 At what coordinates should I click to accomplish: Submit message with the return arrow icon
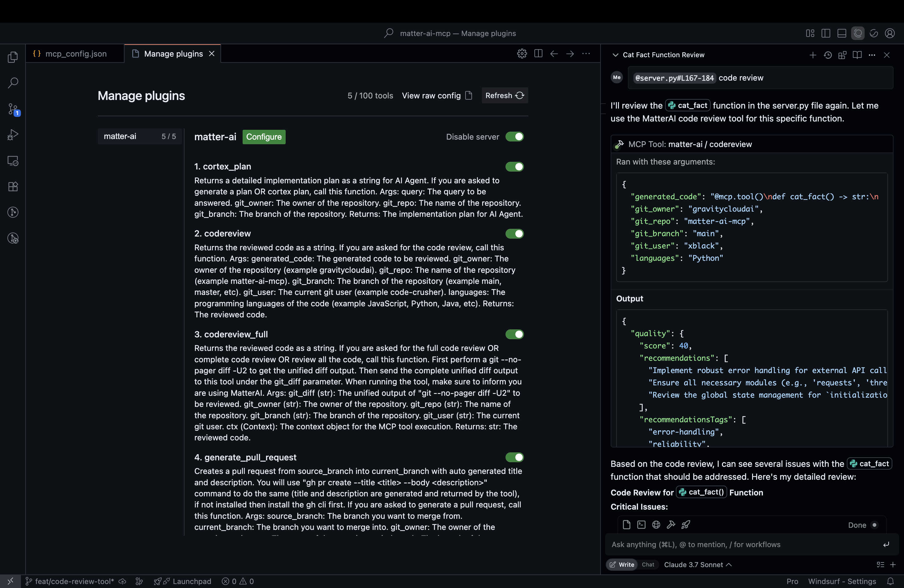(x=886, y=544)
